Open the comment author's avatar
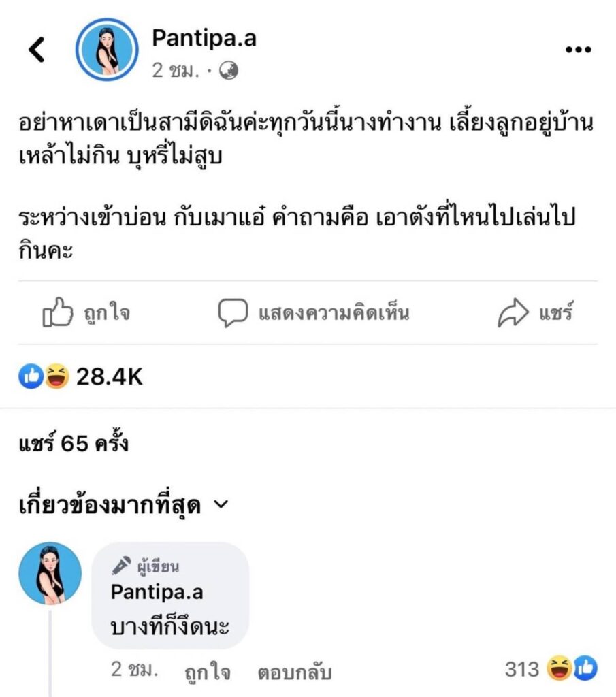This screenshot has height=697, width=616. pyautogui.click(x=50, y=574)
